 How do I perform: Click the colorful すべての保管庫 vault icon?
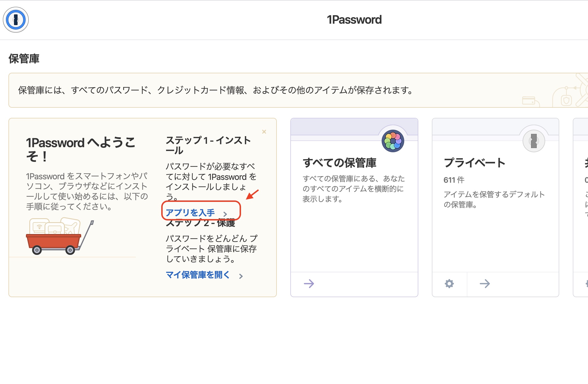393,141
